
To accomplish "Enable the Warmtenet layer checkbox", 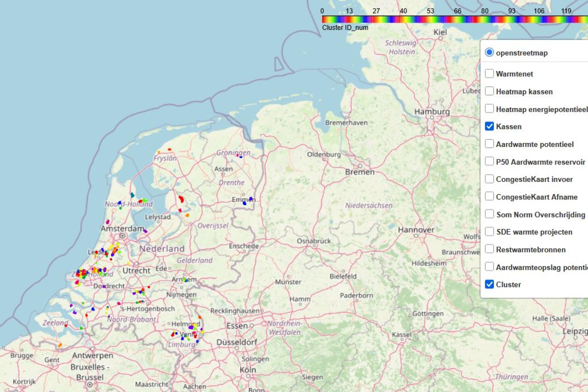I will 489,73.
